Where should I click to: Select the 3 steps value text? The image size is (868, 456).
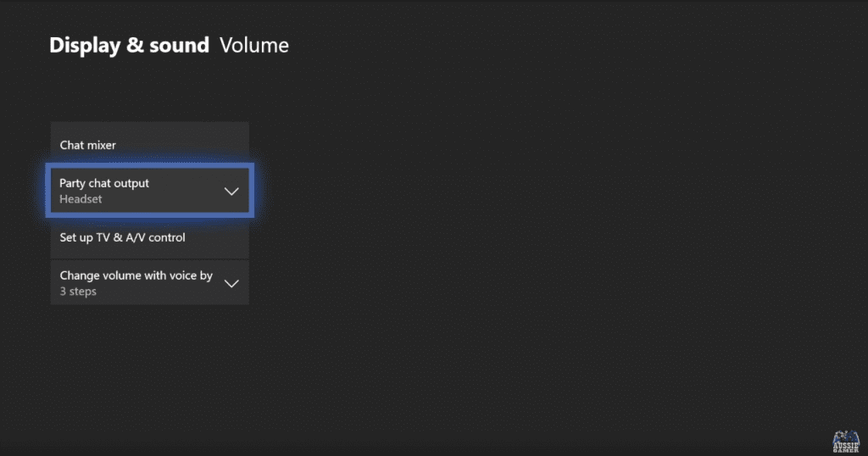78,292
